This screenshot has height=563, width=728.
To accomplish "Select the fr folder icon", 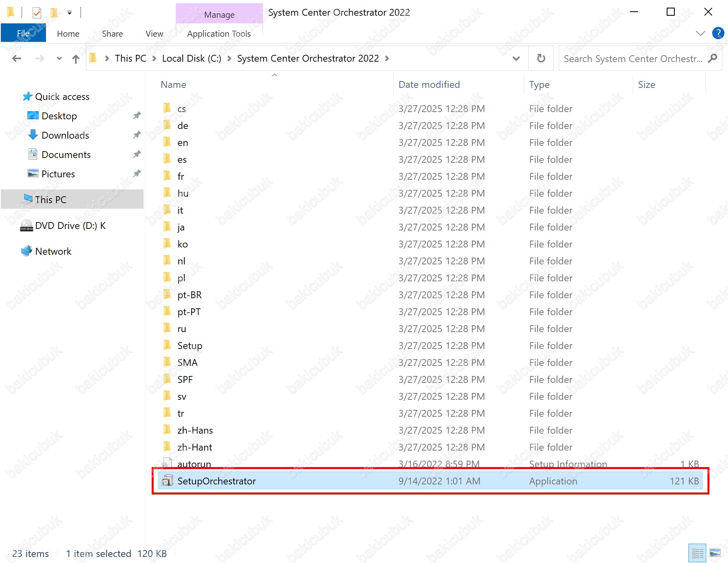I will click(167, 176).
